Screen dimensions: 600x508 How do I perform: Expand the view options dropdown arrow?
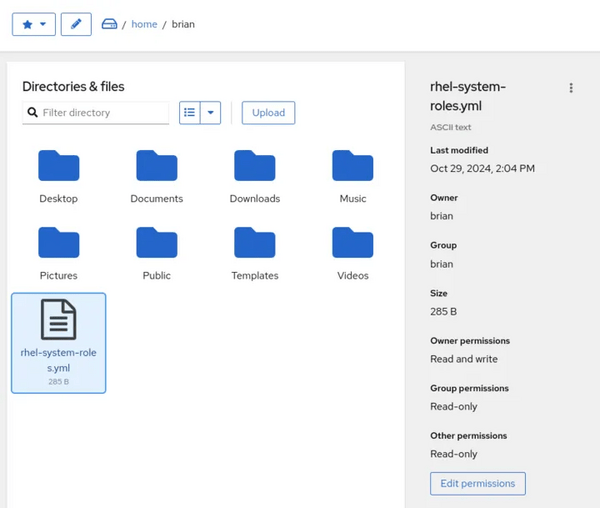click(210, 113)
